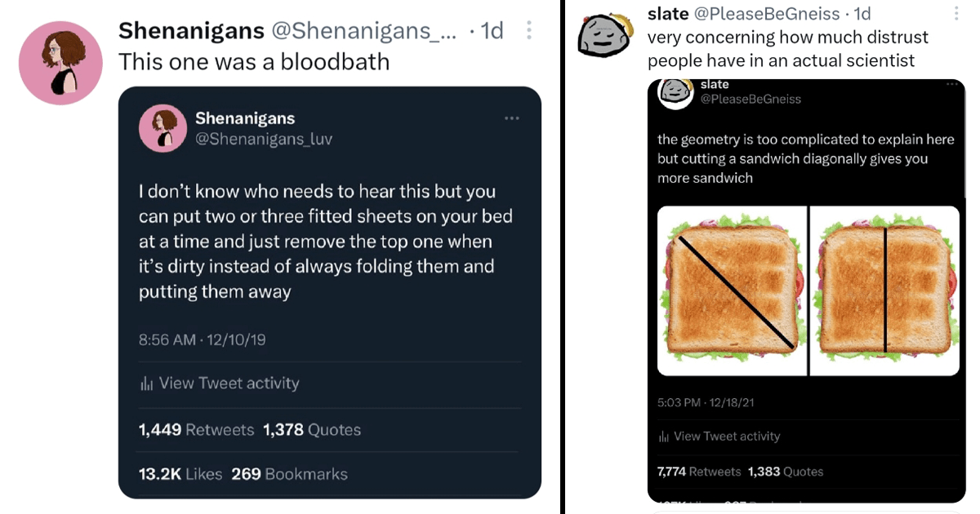
Task: Click the small slate avatar in embedded tweet
Action: (x=675, y=91)
